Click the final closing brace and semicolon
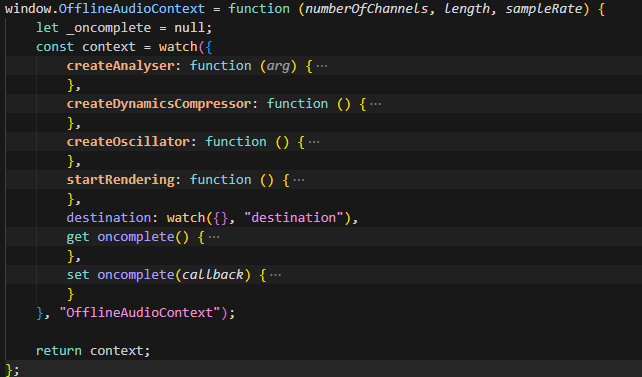Viewport: 642px width, 377px height. (x=12, y=370)
